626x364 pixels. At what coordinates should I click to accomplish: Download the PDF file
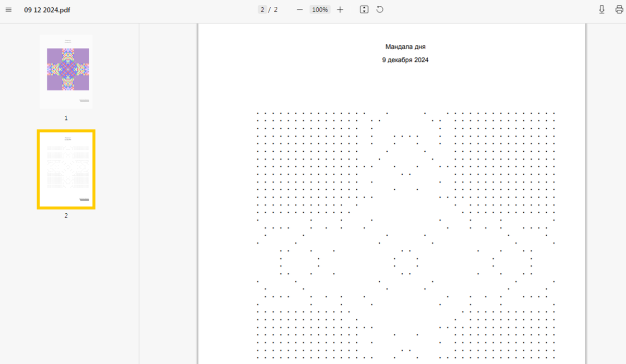601,9
